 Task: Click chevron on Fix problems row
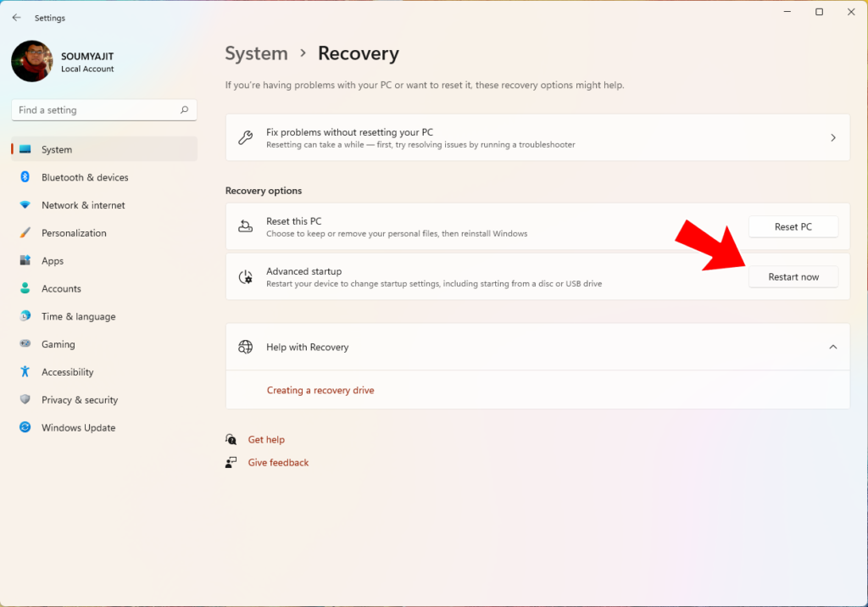[x=832, y=137]
